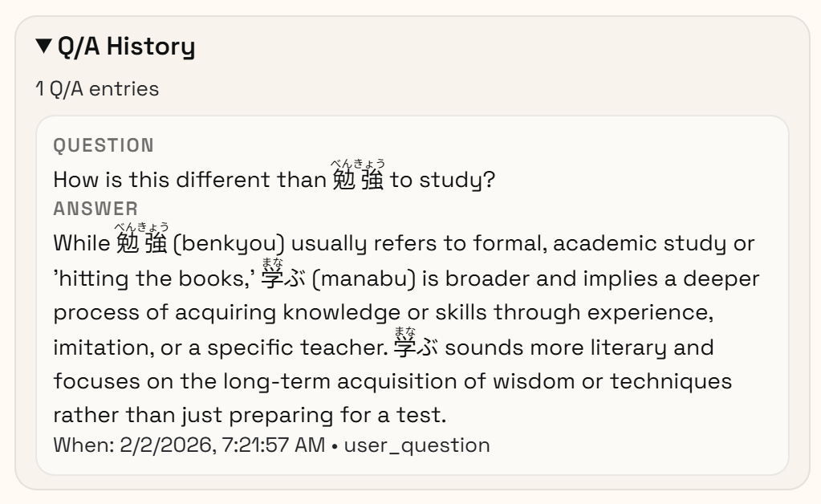Screen dimensions: 821x504
Task: Click the まな furigana above first 学ぶ
Action: [272, 263]
